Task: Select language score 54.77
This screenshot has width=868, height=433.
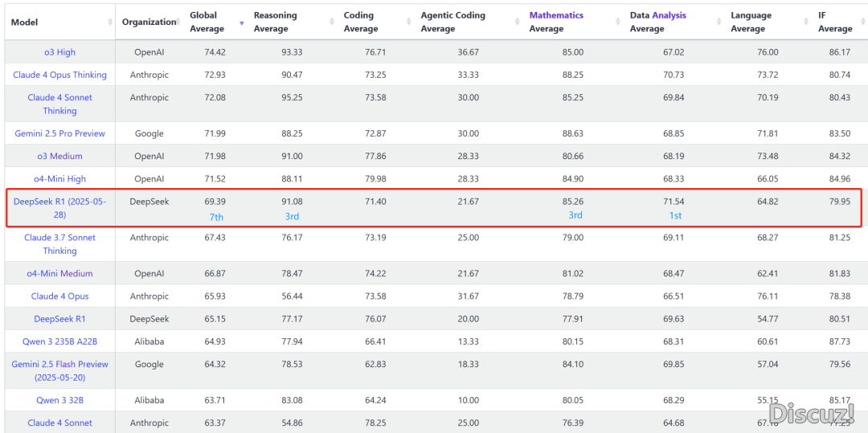Action: [x=768, y=319]
